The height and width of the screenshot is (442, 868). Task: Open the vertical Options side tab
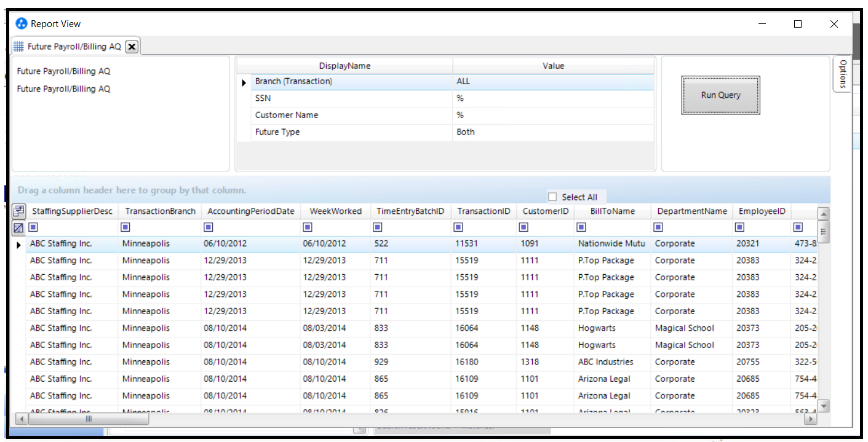point(843,74)
